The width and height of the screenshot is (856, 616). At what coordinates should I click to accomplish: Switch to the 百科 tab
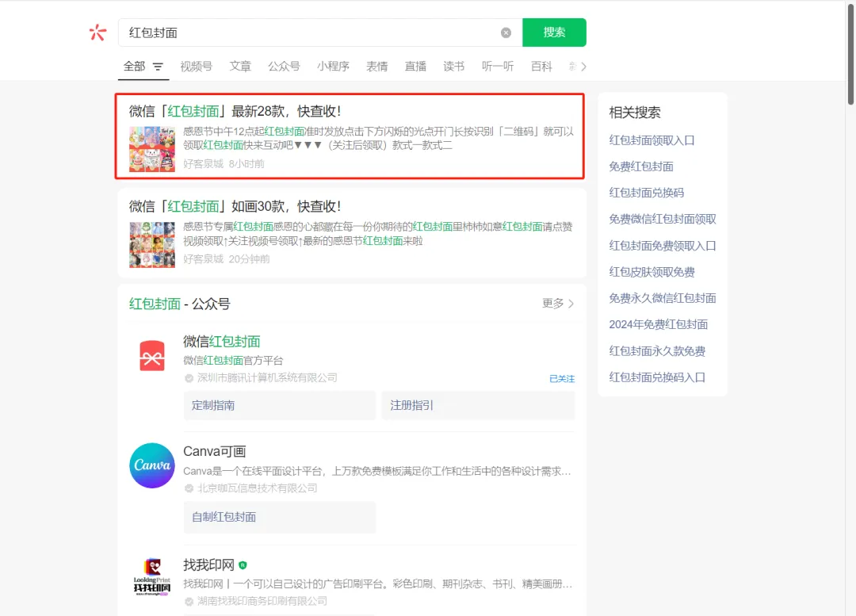pos(541,67)
